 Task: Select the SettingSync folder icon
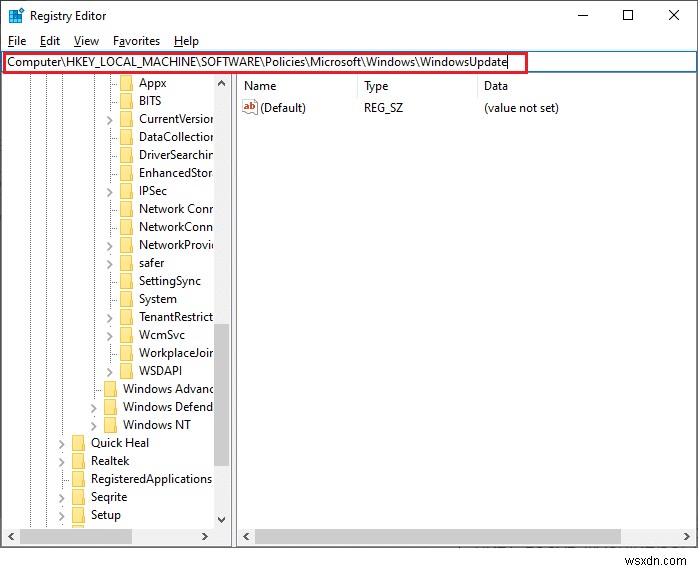[x=126, y=281]
